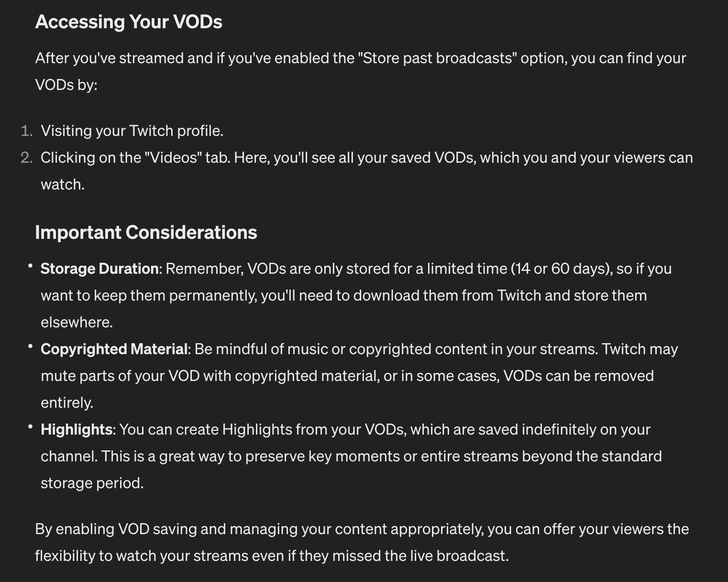
Task: Click the word "elsewhere." in Storage Duration
Action: click(77, 323)
